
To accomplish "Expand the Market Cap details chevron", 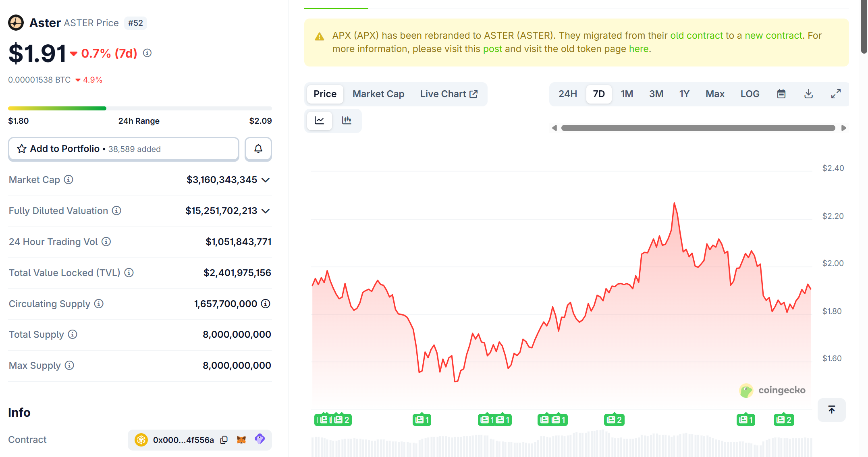I will [x=266, y=180].
